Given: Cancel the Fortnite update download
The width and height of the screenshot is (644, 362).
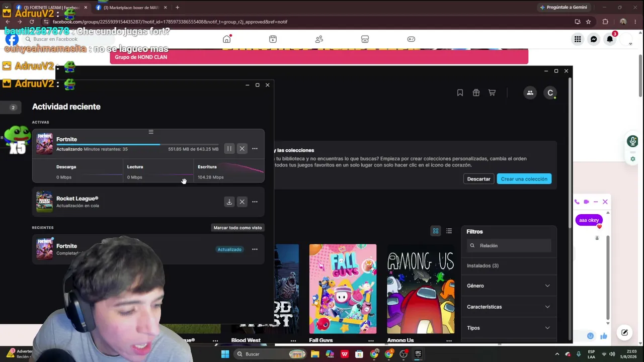Looking at the screenshot, I should coord(242,149).
